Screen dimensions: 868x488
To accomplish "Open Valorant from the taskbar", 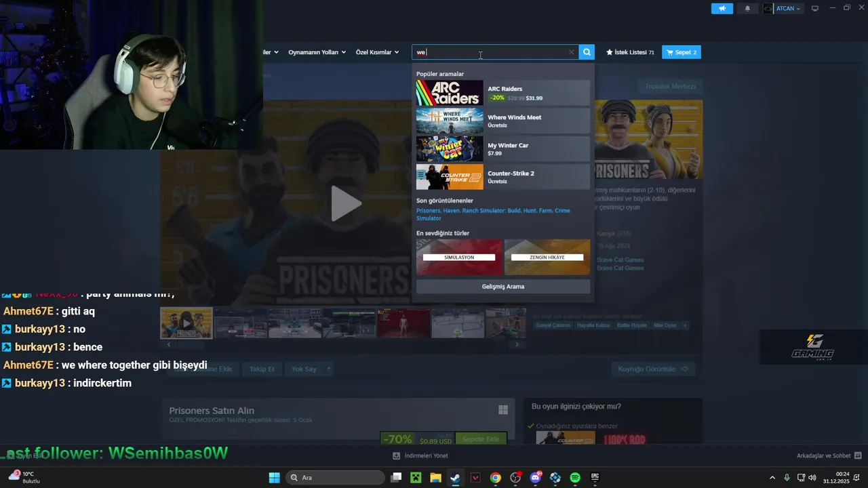I will [475, 478].
